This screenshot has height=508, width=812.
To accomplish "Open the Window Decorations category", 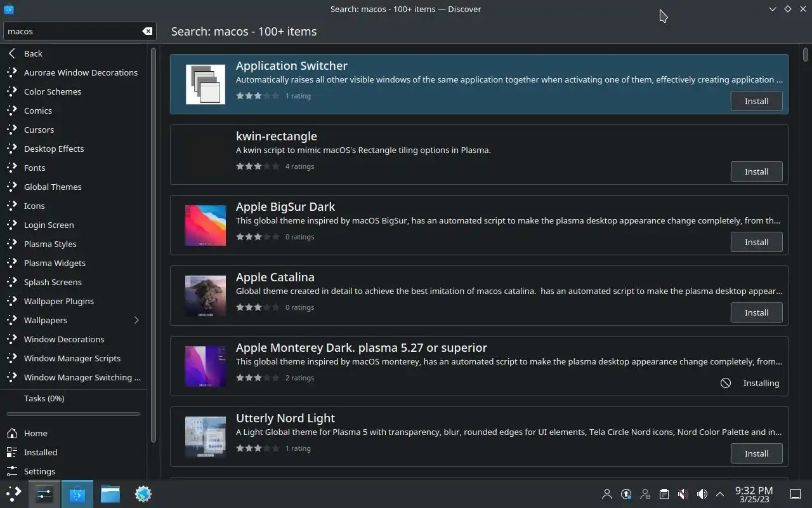I will 74,339.
